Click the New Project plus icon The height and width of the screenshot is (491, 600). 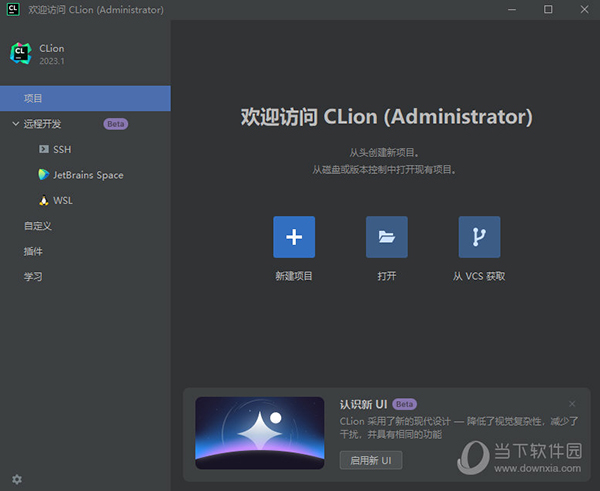pyautogui.click(x=294, y=237)
